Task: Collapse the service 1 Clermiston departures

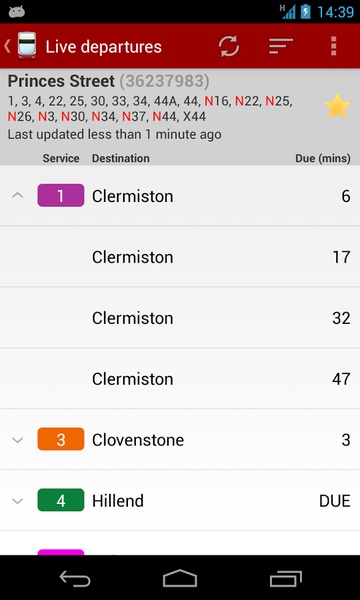Action: (18, 196)
